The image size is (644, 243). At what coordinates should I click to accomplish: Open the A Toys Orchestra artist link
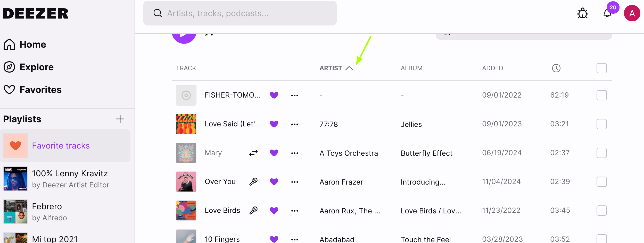(349, 153)
